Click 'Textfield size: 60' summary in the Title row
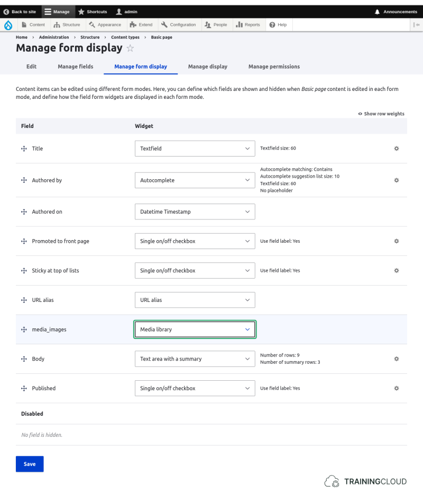Viewport: 423px width, 504px height. pos(278,148)
